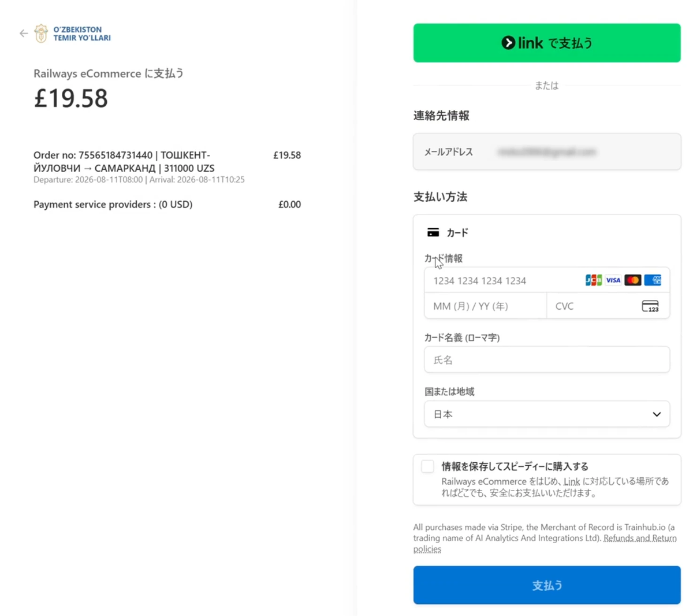Pay with the green Link button
The image size is (693, 616).
547,43
